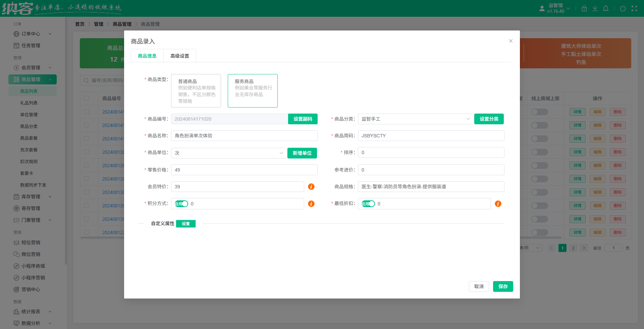Screen dimensions: 644x329
Task: Open 扣次规则 in the sidebar
Action: 29,161
